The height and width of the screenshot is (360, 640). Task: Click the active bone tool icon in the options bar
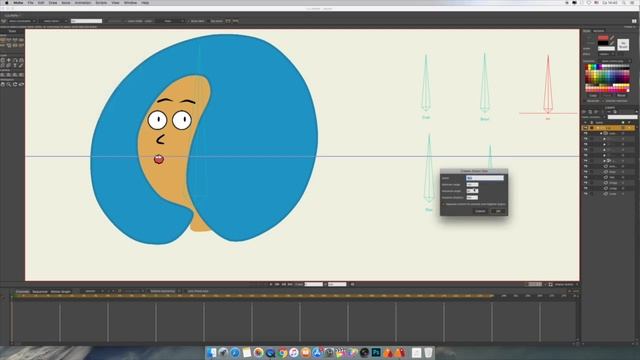point(4,21)
